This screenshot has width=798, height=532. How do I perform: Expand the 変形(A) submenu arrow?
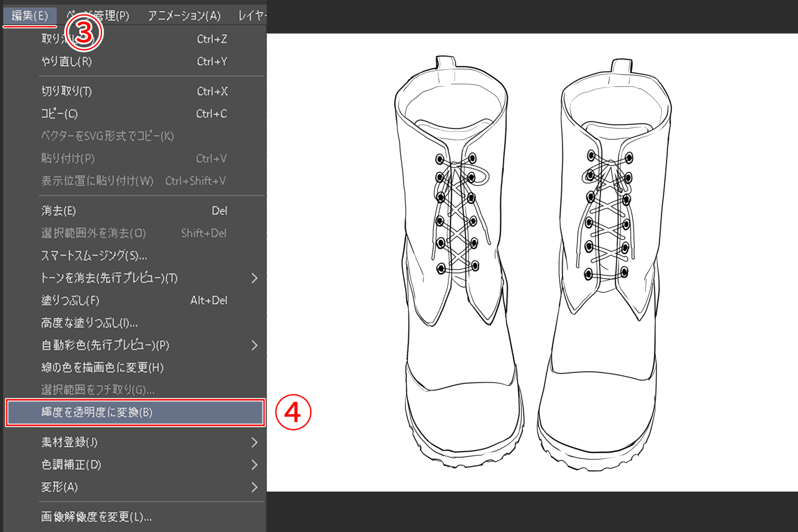pyautogui.click(x=254, y=487)
